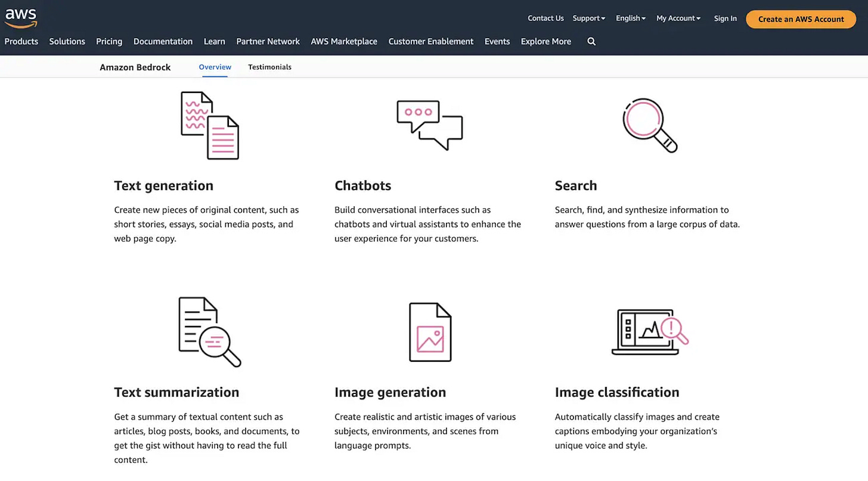Click the 'Search, find, and synthesize information' text
This screenshot has width=868, height=481.
(x=647, y=217)
